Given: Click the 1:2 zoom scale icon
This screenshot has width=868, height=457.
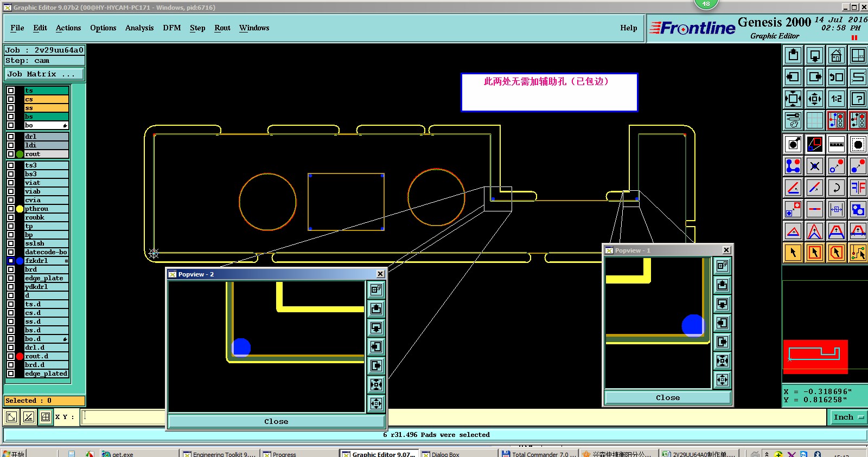Looking at the screenshot, I should [x=837, y=99].
